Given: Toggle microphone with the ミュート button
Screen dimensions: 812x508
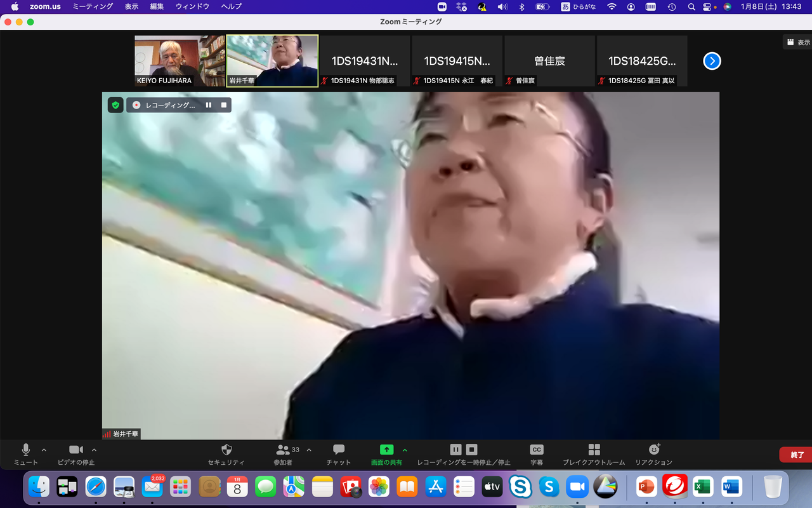Looking at the screenshot, I should (26, 454).
